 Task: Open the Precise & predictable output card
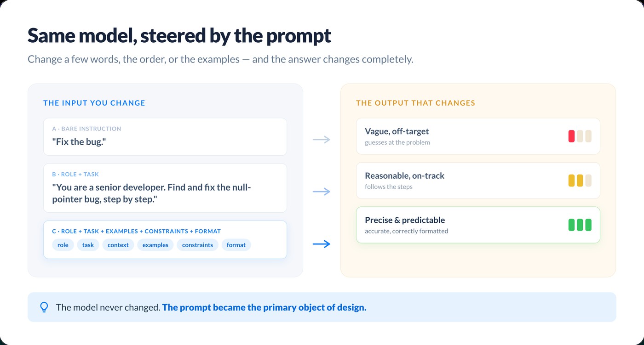tap(478, 225)
